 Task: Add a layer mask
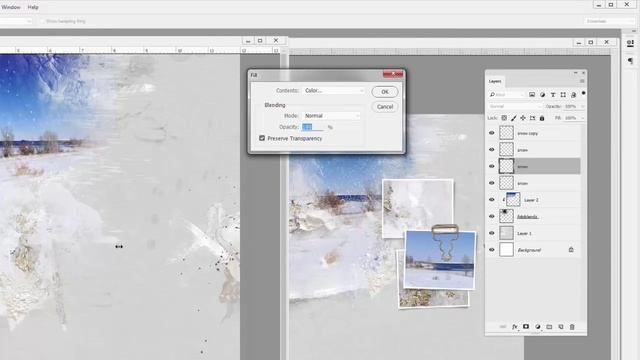tap(526, 327)
